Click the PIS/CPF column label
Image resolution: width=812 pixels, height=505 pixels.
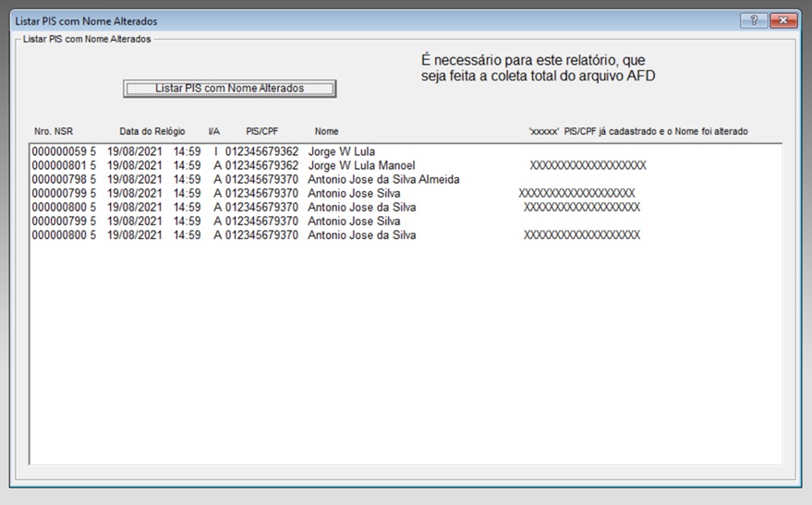[262, 131]
